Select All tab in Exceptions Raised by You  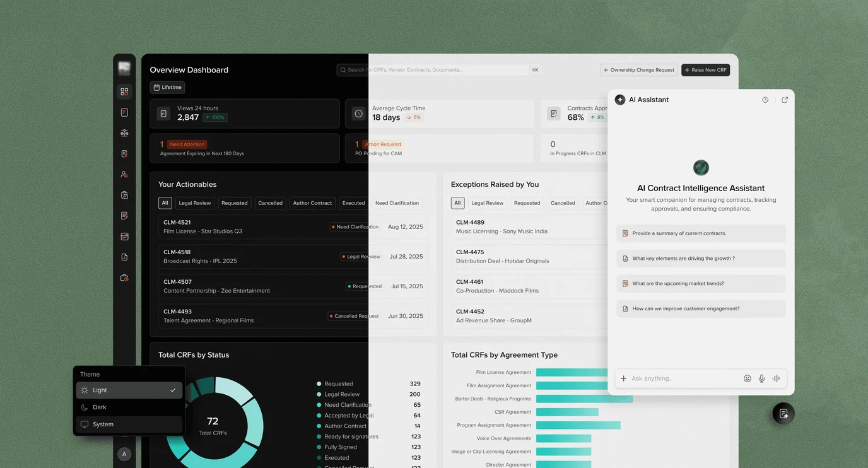[458, 203]
